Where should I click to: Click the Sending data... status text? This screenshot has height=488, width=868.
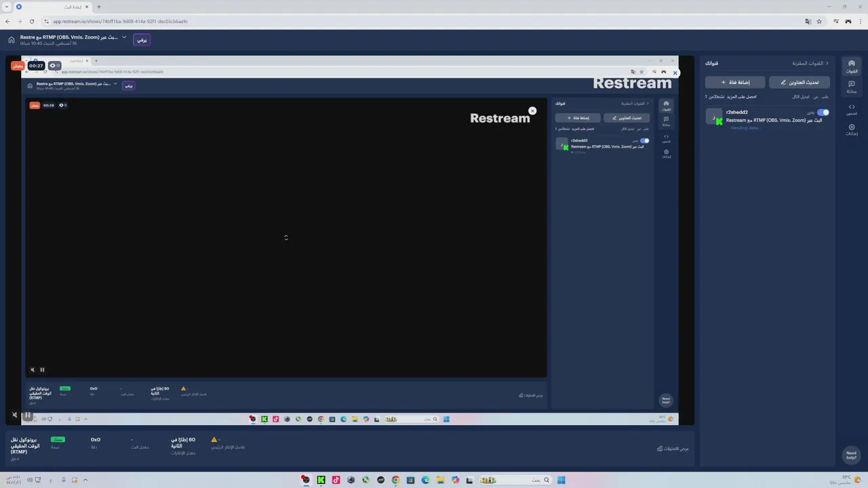coord(746,127)
